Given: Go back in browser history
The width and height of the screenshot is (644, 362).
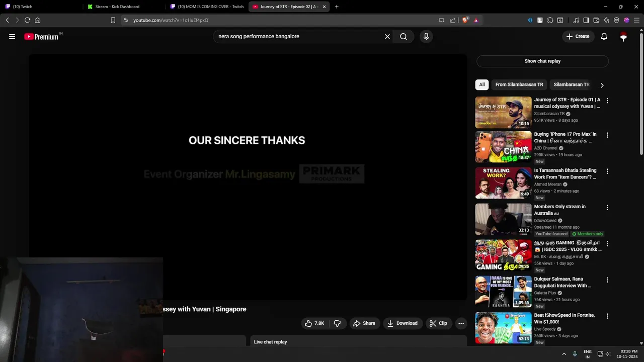Looking at the screenshot, I should click(7, 20).
